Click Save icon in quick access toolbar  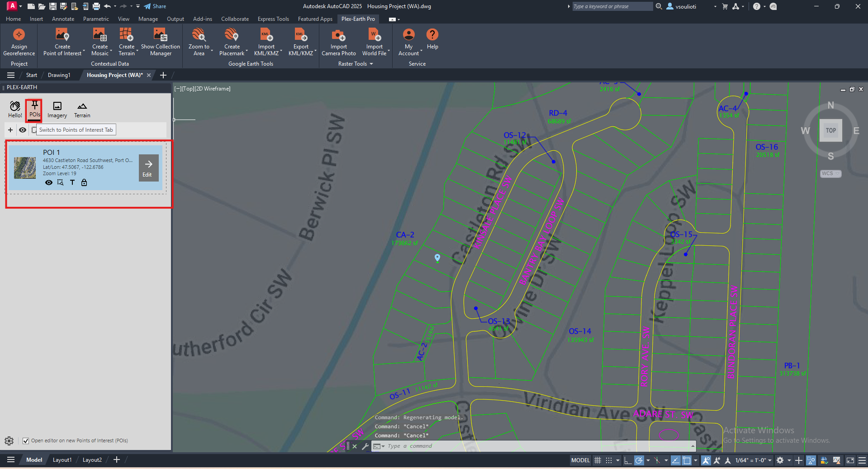tap(52, 6)
